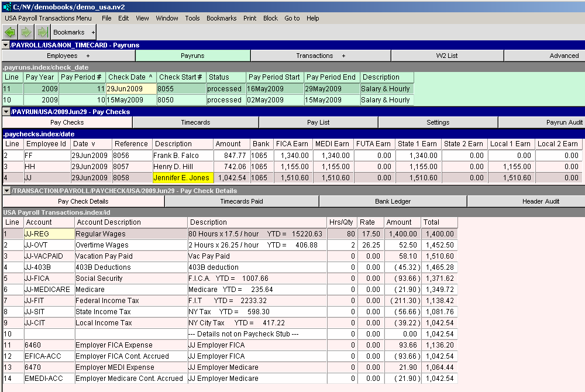Click the forward-to-end arrow icon
Screen dimensions: 585x392
[42, 32]
